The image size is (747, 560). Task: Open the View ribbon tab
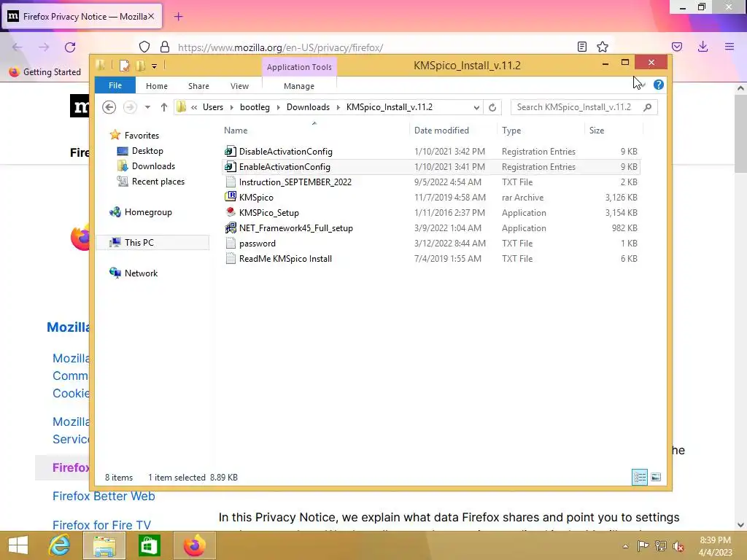click(239, 86)
